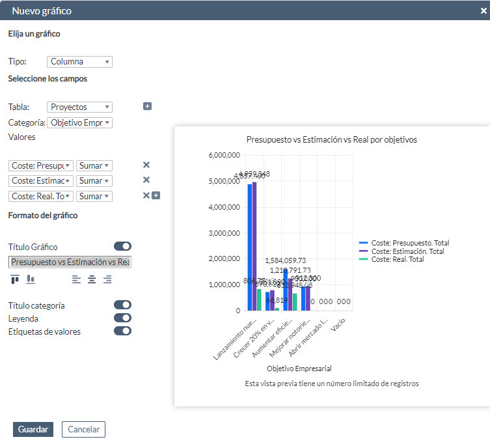
Task: Center-align the chart title
Action: [x=92, y=279]
